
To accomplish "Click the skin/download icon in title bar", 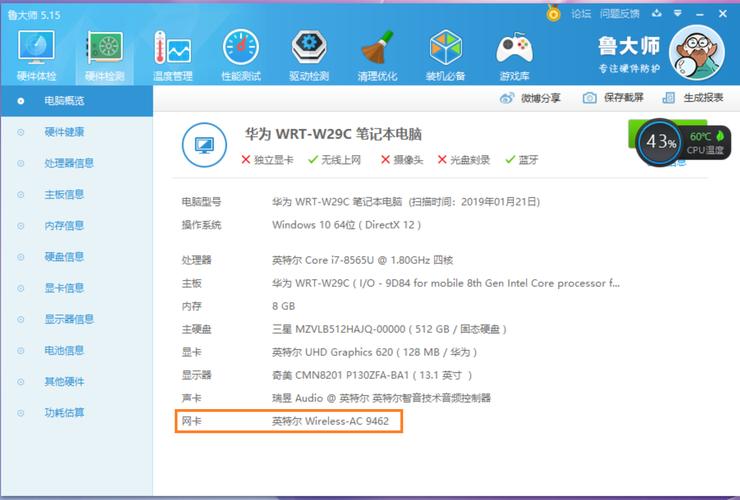I will click(656, 14).
